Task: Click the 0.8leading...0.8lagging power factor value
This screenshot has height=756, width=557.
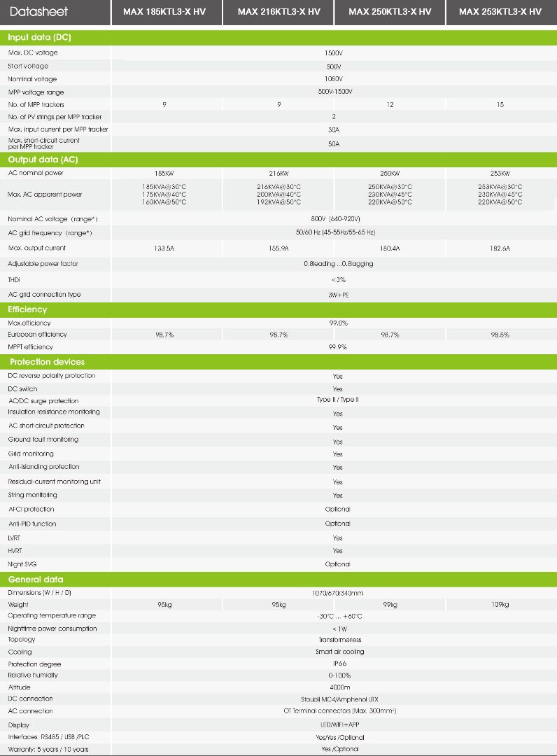Action: point(339,264)
